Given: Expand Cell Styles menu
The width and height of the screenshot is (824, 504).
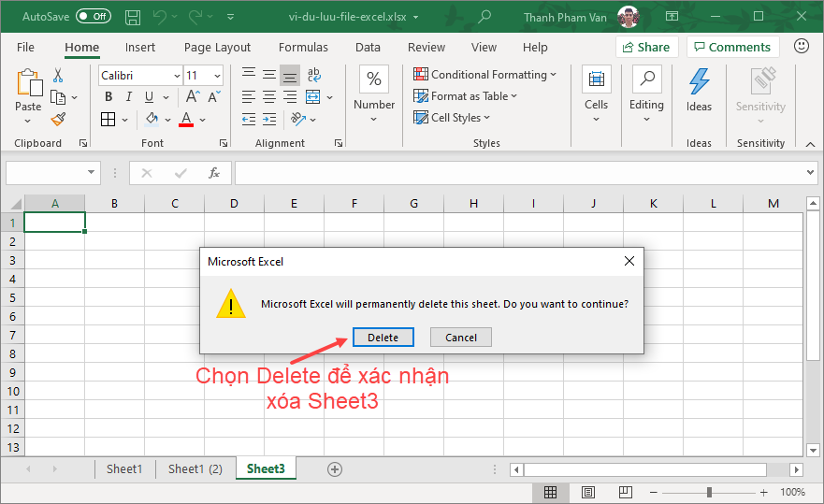Looking at the screenshot, I should point(452,118).
